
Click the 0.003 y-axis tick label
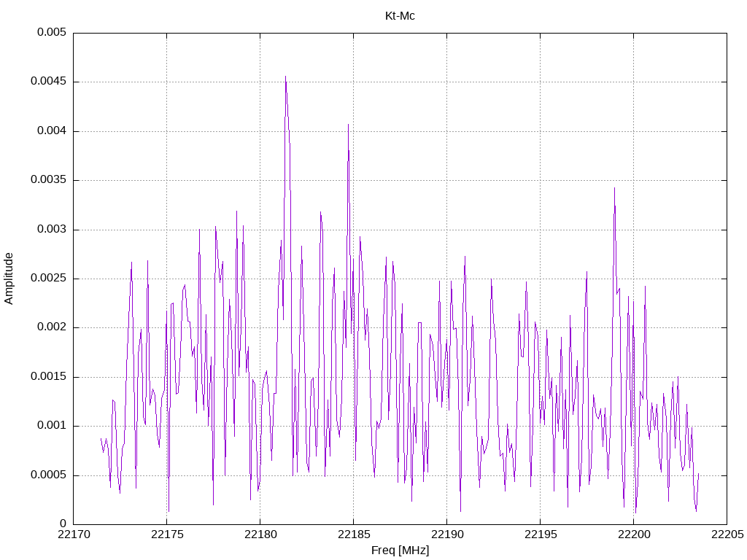pos(52,229)
